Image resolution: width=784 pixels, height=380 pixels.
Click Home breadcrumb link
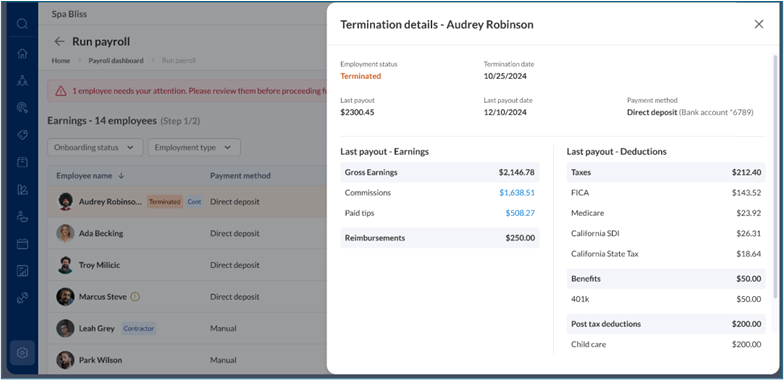tap(61, 60)
